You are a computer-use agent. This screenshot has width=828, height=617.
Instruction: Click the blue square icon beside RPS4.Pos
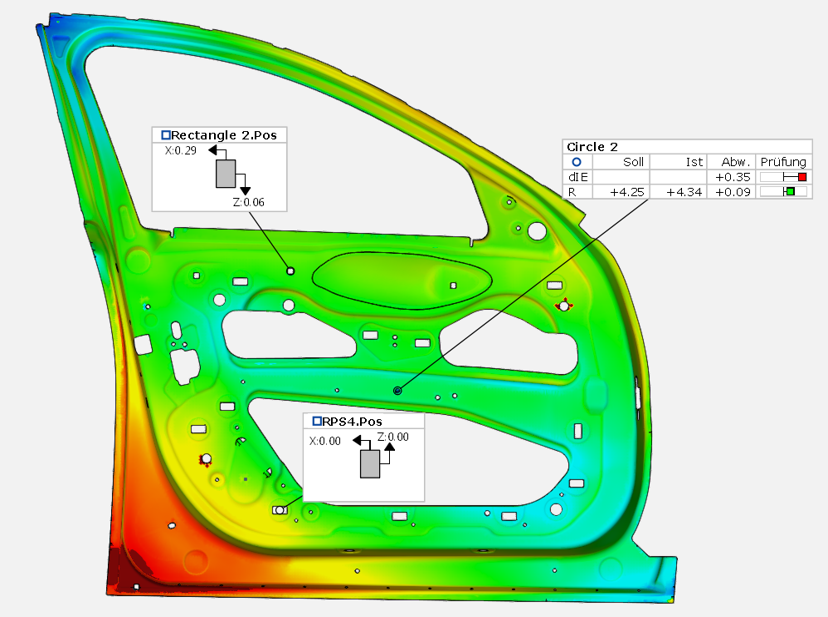pyautogui.click(x=317, y=422)
